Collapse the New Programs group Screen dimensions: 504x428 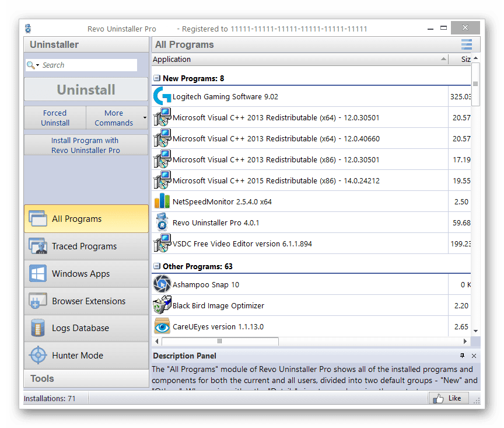coord(157,78)
